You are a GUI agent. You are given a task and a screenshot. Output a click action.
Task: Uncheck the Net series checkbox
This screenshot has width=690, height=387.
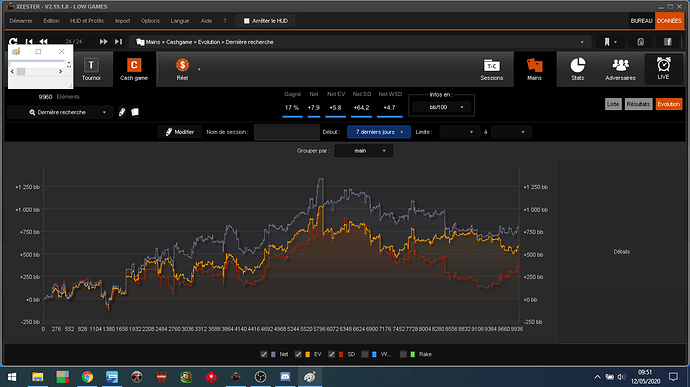tap(264, 354)
